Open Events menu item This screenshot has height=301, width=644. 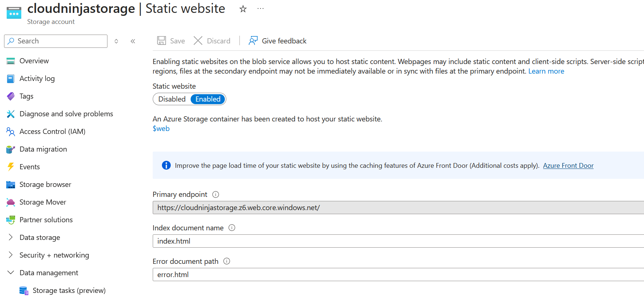[29, 167]
